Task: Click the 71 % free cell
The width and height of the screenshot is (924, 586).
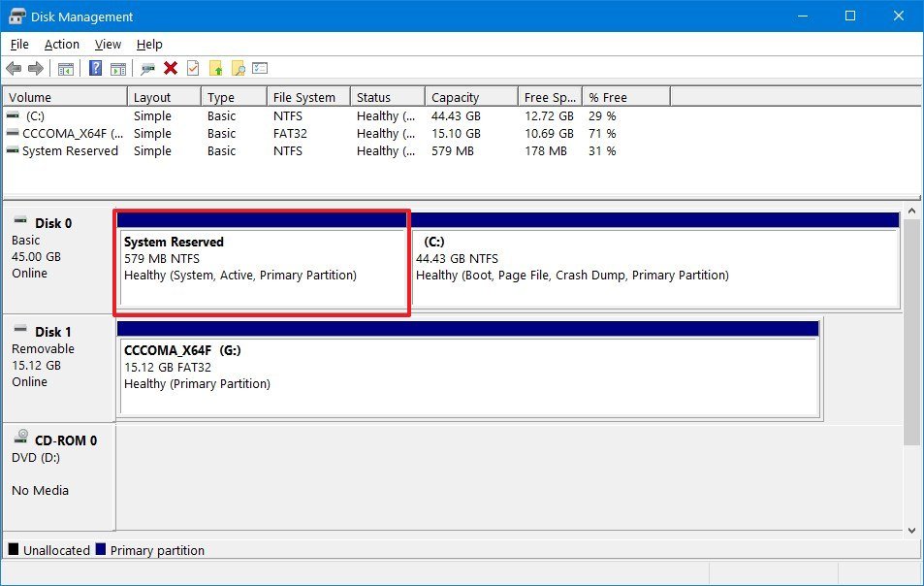Action: 602,134
